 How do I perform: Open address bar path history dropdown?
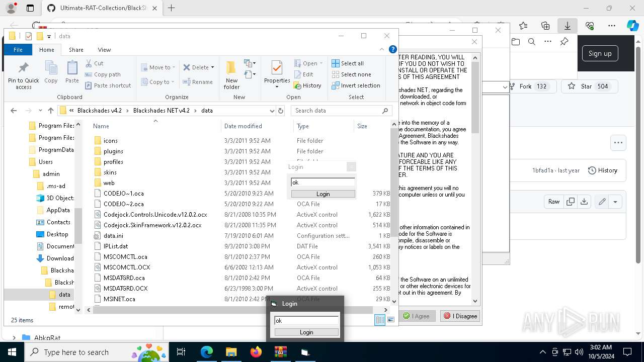tap(272, 111)
